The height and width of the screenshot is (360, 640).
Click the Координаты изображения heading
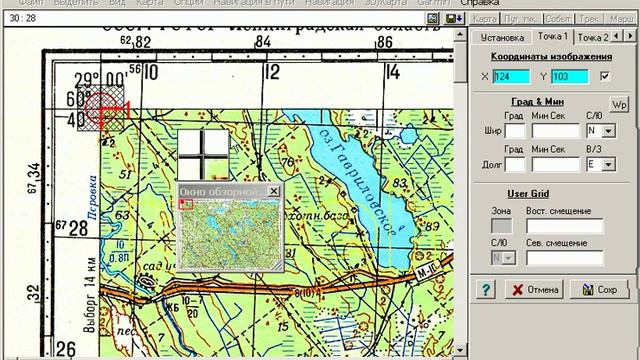(x=551, y=56)
